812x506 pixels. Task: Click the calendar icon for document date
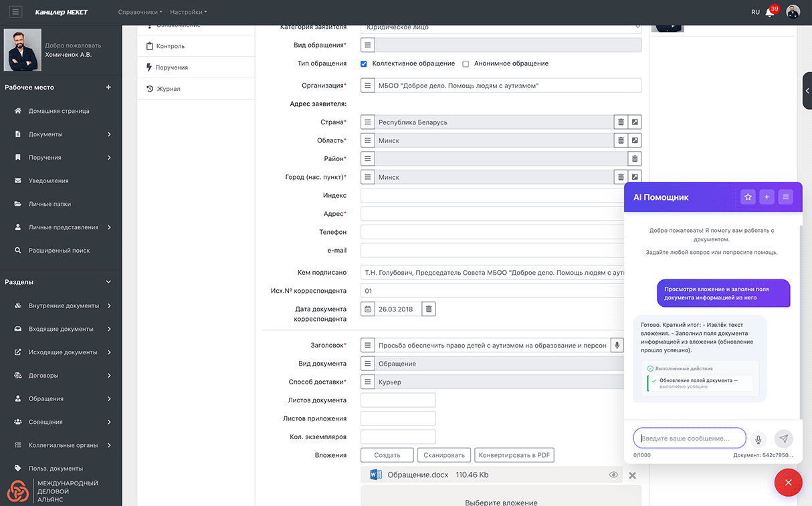point(368,309)
